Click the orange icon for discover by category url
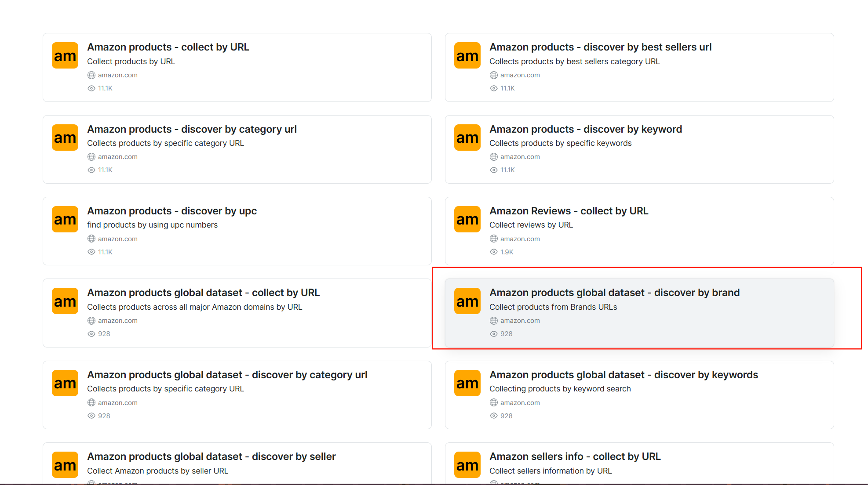Viewport: 868px width, 485px height. click(x=65, y=138)
